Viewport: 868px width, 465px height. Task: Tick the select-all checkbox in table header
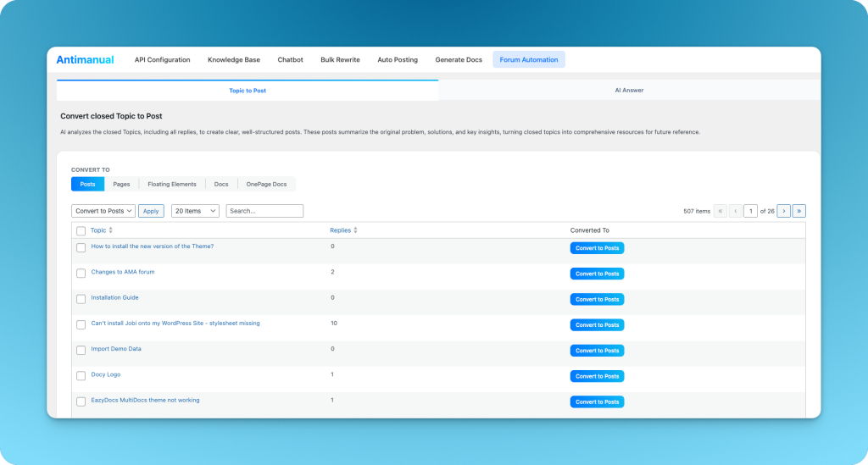point(81,230)
